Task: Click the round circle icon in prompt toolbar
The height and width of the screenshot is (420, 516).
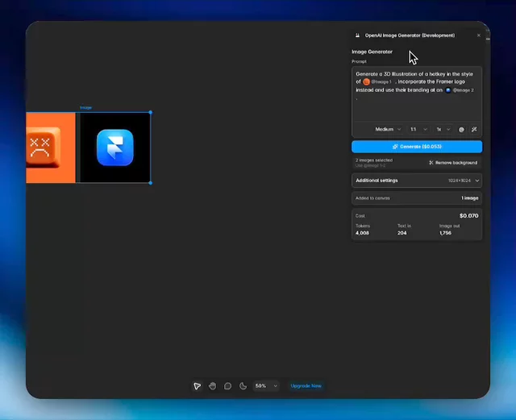Action: click(x=461, y=129)
